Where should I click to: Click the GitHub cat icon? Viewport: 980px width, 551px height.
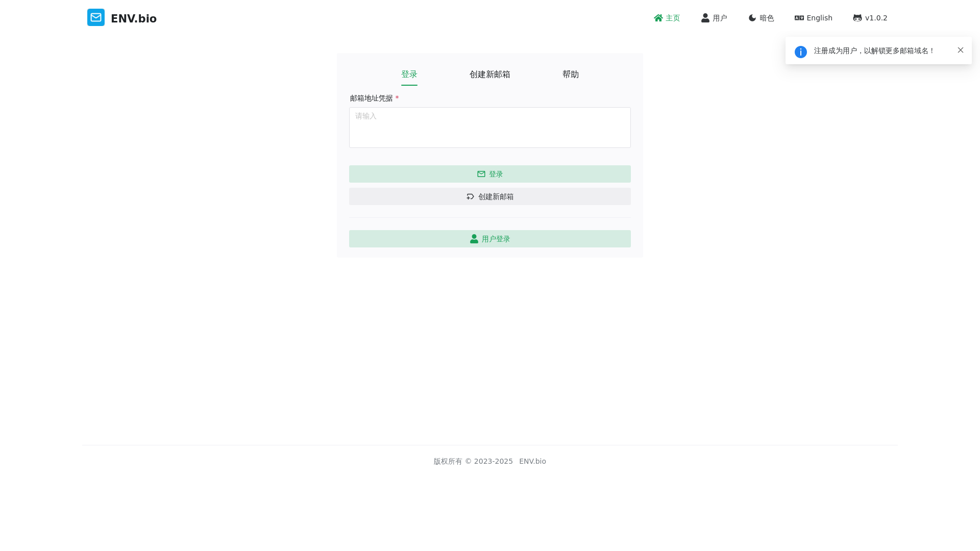[x=857, y=18]
